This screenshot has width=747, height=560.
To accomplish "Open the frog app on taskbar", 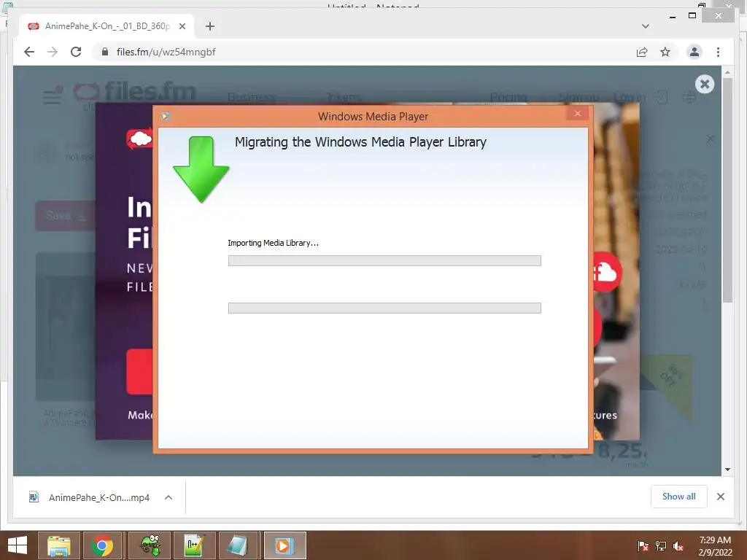I will (x=150, y=545).
